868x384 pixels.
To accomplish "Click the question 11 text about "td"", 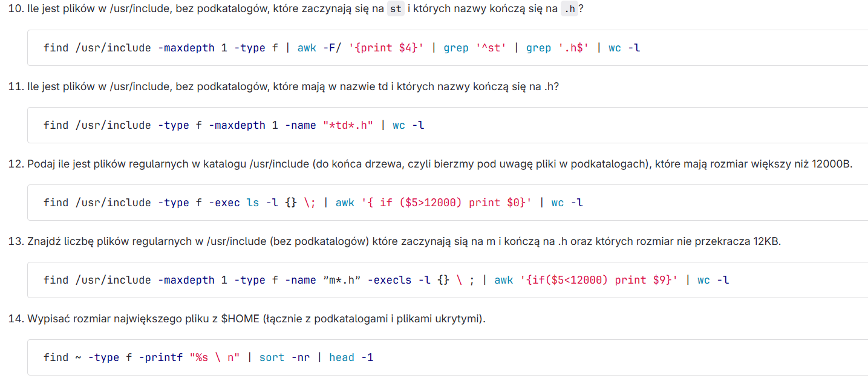I will (x=293, y=86).
